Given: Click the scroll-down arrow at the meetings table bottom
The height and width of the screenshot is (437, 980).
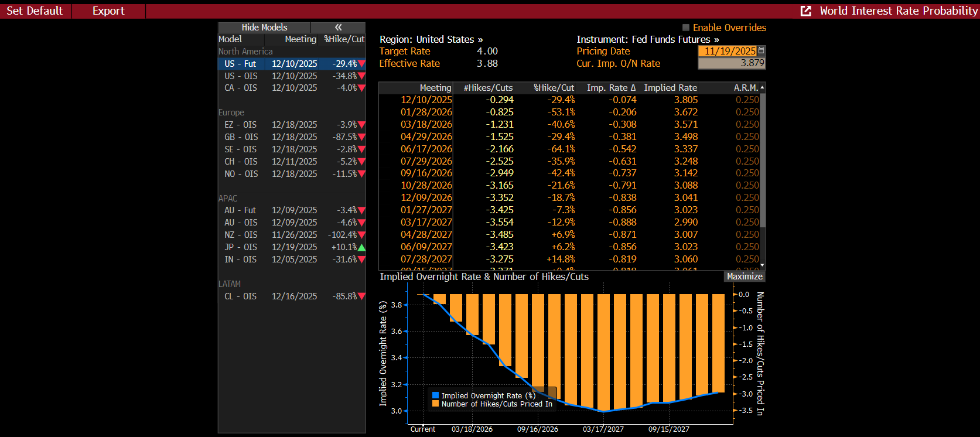Looking at the screenshot, I should [762, 265].
